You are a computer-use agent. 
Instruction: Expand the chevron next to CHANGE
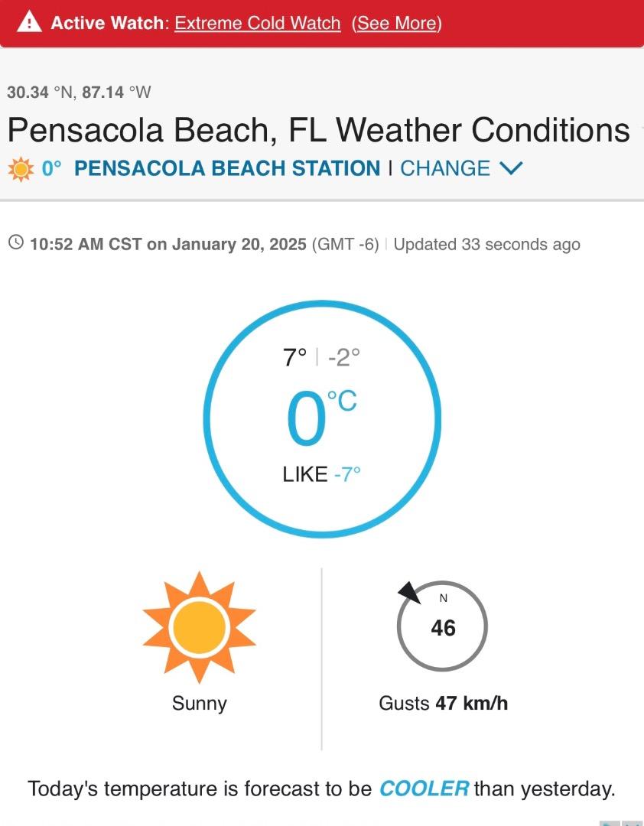[511, 168]
